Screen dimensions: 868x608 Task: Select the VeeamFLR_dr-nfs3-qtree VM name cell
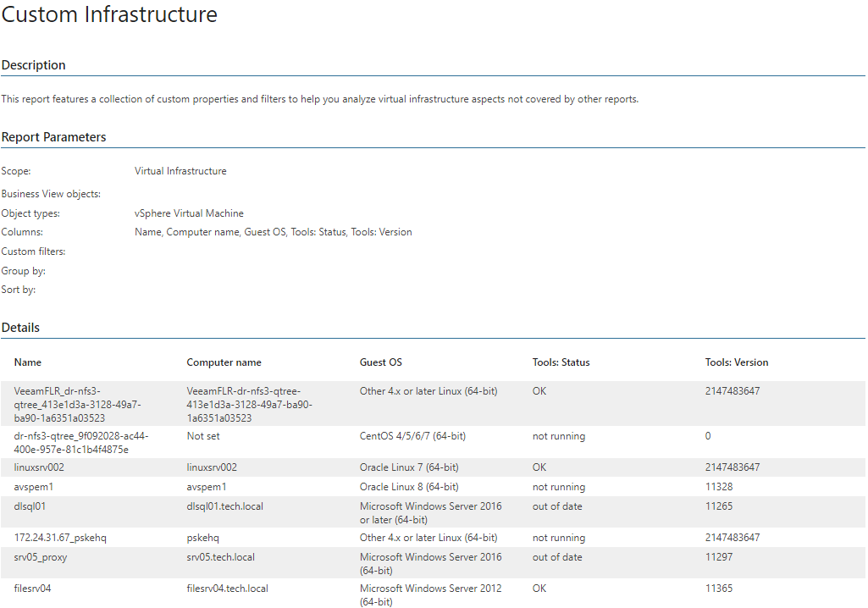[78, 404]
